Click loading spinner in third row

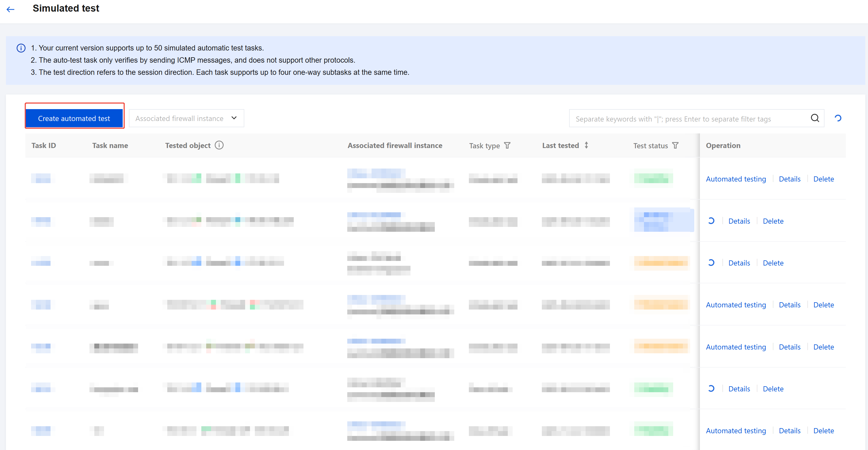point(711,262)
